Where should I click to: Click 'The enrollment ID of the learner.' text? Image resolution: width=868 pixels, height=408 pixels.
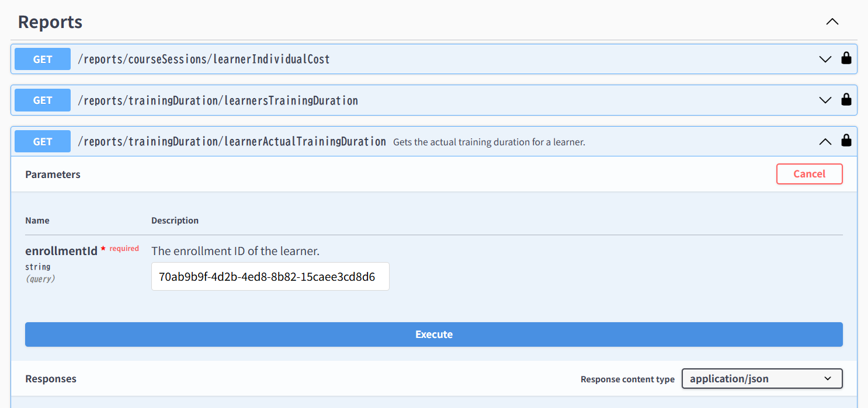tap(235, 251)
